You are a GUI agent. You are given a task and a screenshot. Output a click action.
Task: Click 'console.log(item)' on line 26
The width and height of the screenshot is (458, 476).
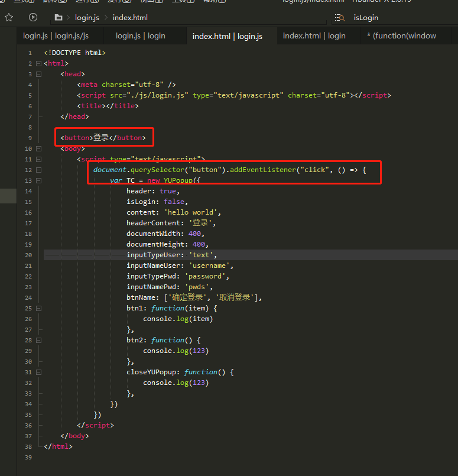(178, 319)
